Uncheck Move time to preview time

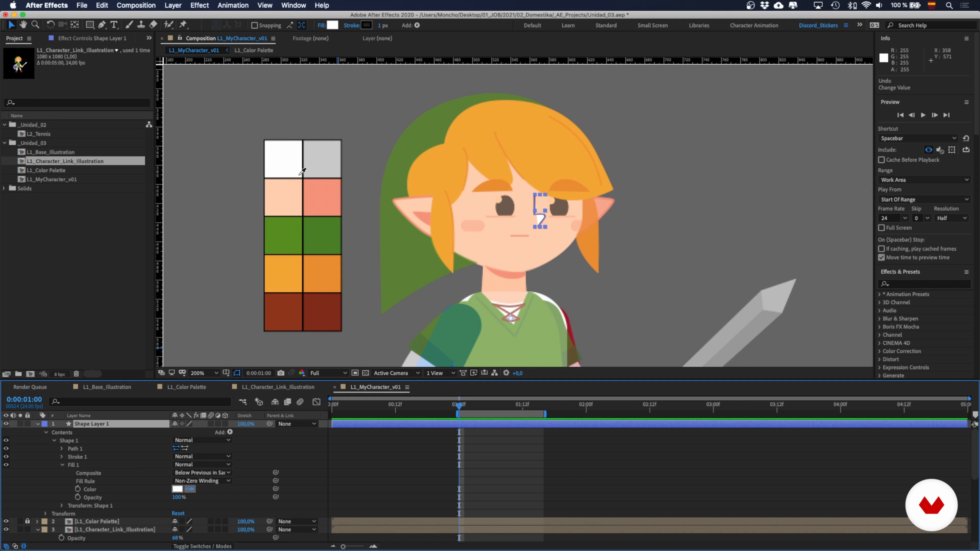(881, 257)
